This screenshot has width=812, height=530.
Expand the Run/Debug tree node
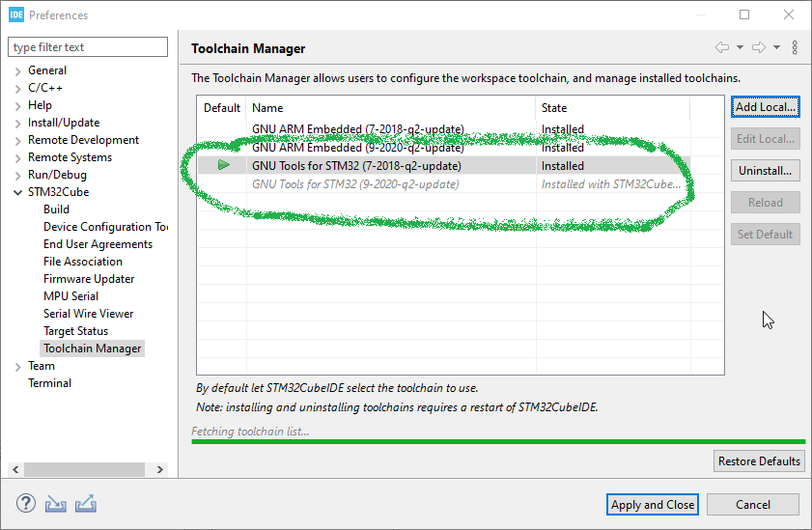tap(17, 176)
